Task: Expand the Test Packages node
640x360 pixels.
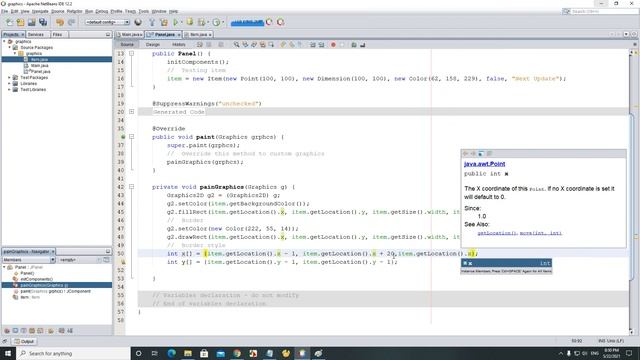Action: [9, 77]
